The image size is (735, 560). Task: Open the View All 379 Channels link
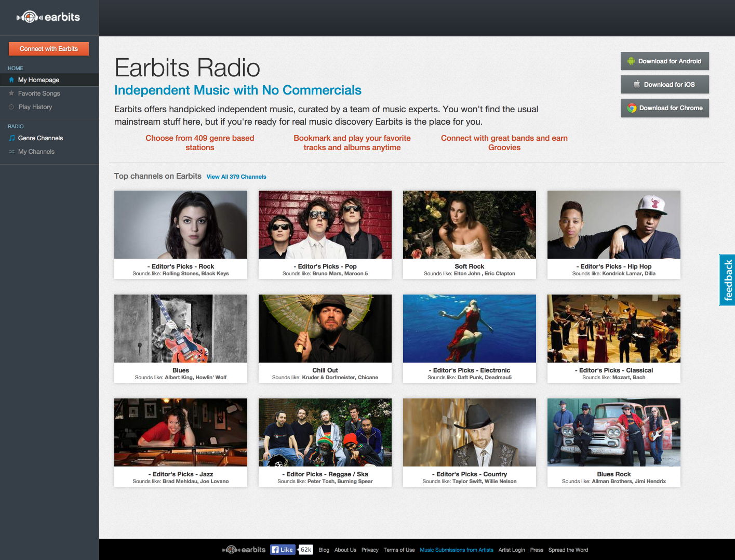(236, 177)
